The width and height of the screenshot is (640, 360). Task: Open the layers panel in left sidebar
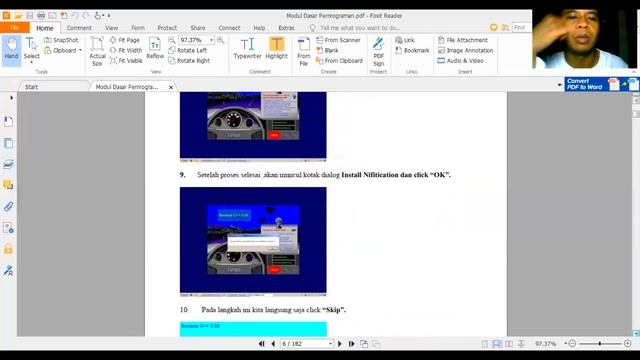8,164
